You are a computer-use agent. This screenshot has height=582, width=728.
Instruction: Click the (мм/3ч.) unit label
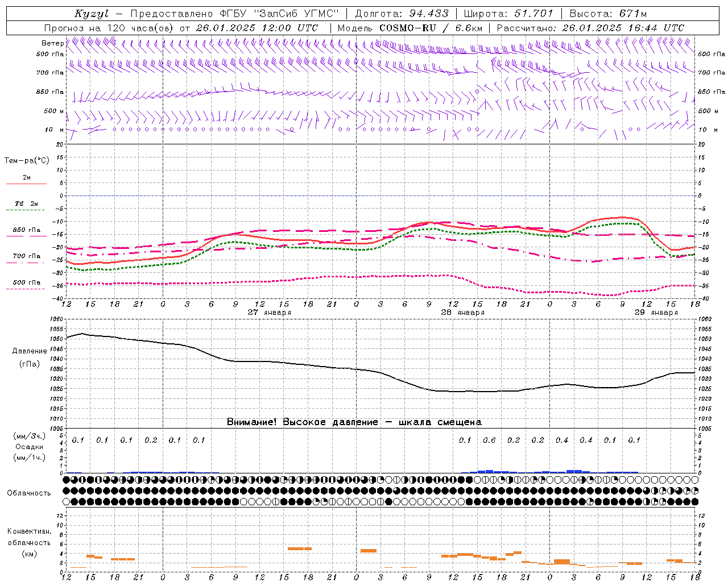(x=29, y=436)
